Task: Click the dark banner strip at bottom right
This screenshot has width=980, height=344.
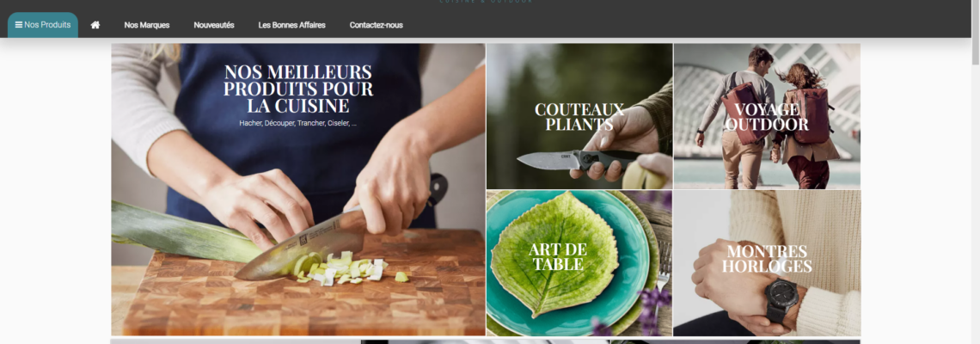Action: point(736,341)
